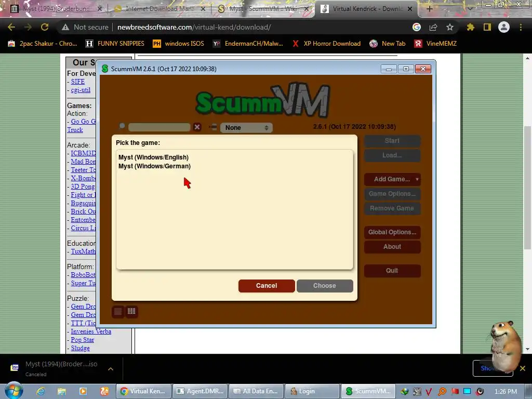Image resolution: width=532 pixels, height=399 pixels.
Task: Open the windows ISOS bookmark
Action: (179, 44)
